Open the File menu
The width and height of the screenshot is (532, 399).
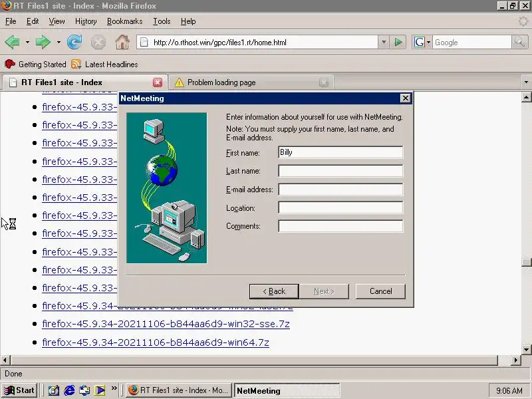(11, 21)
